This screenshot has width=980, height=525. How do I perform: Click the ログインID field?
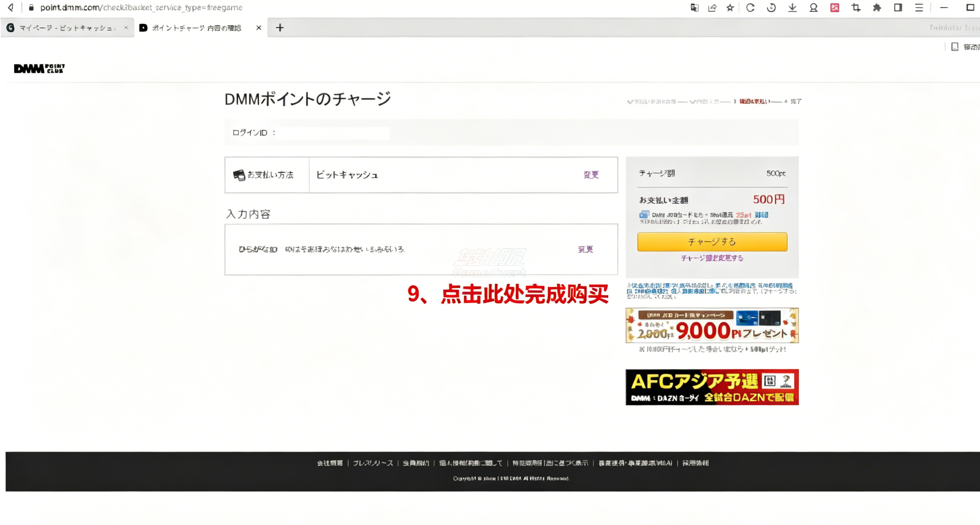[x=333, y=133]
